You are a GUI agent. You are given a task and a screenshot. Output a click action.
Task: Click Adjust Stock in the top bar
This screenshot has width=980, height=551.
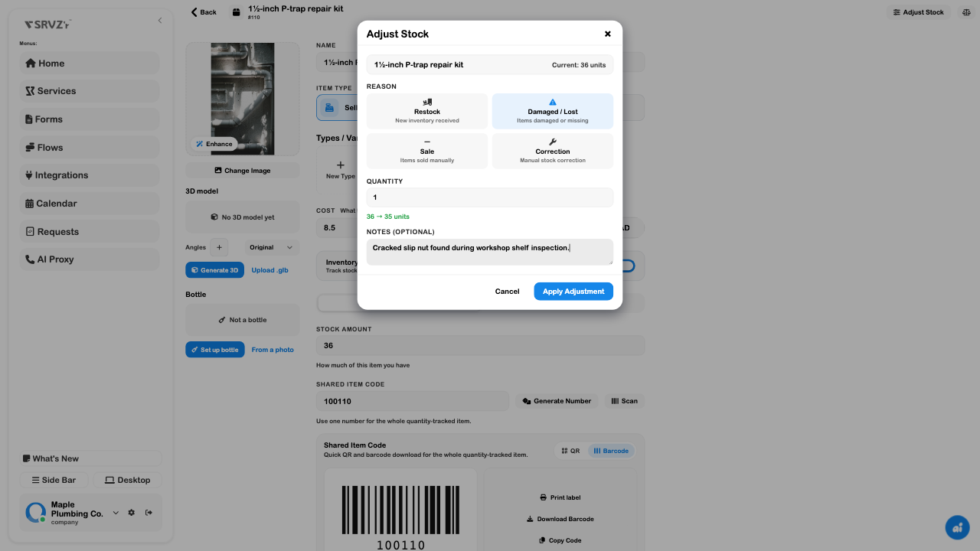click(x=918, y=12)
